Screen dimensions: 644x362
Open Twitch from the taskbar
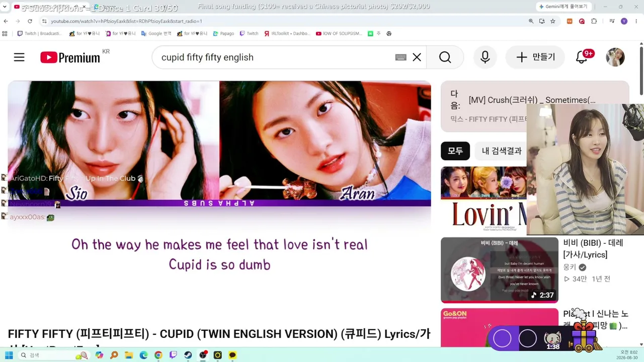coord(173,355)
